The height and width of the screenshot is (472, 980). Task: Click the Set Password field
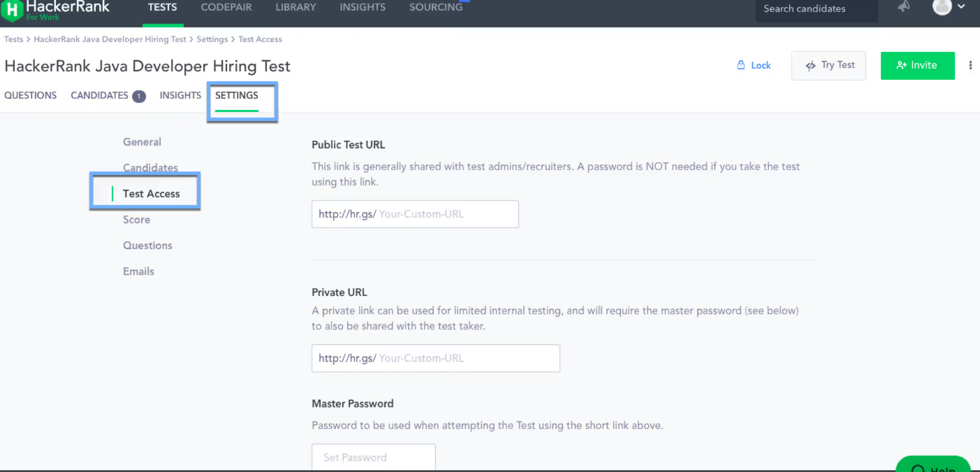[373, 457]
